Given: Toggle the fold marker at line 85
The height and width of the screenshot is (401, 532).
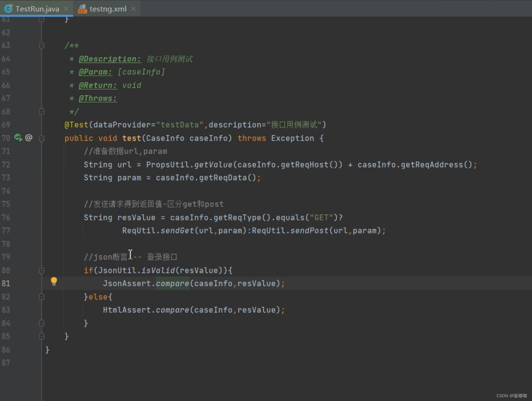Looking at the screenshot, I should pyautogui.click(x=42, y=336).
